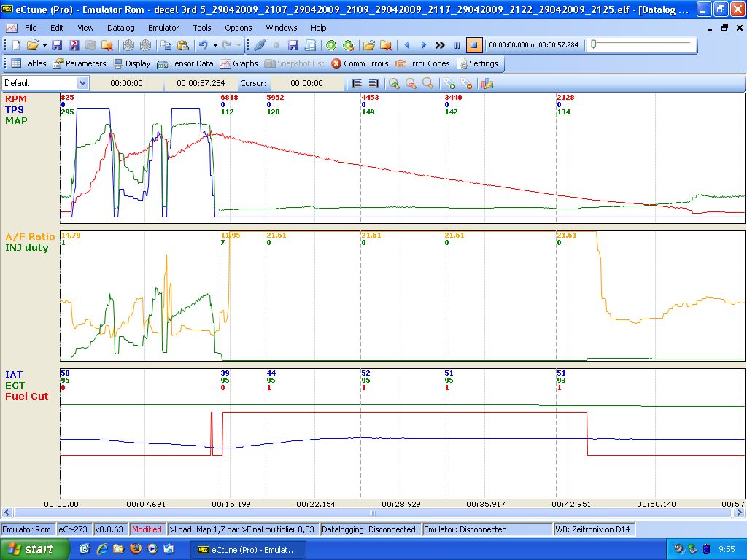The image size is (747, 560).
Task: Expand the Undo history dropdown arrow
Action: click(x=215, y=45)
